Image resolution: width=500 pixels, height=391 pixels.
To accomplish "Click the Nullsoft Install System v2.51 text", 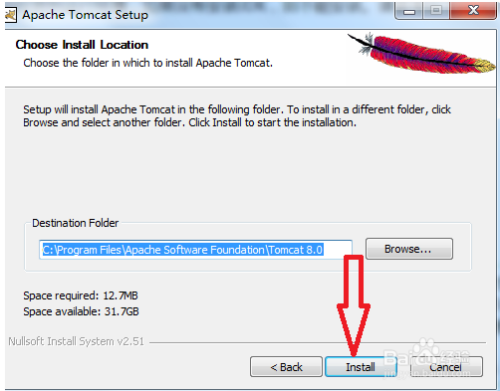I will tap(76, 341).
